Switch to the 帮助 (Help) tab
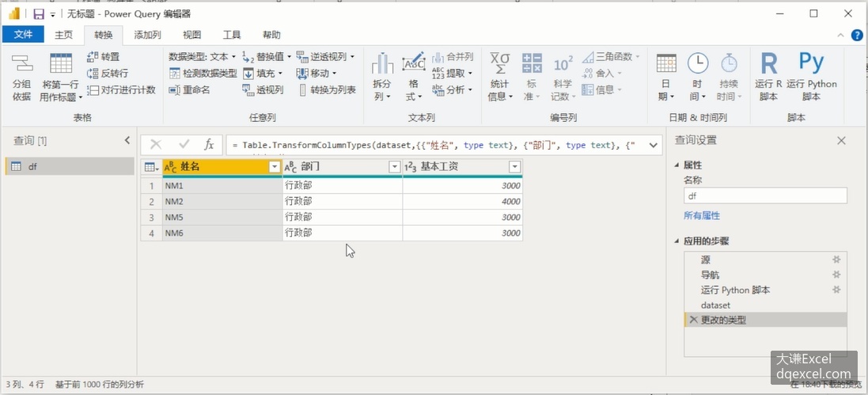 pyautogui.click(x=271, y=35)
